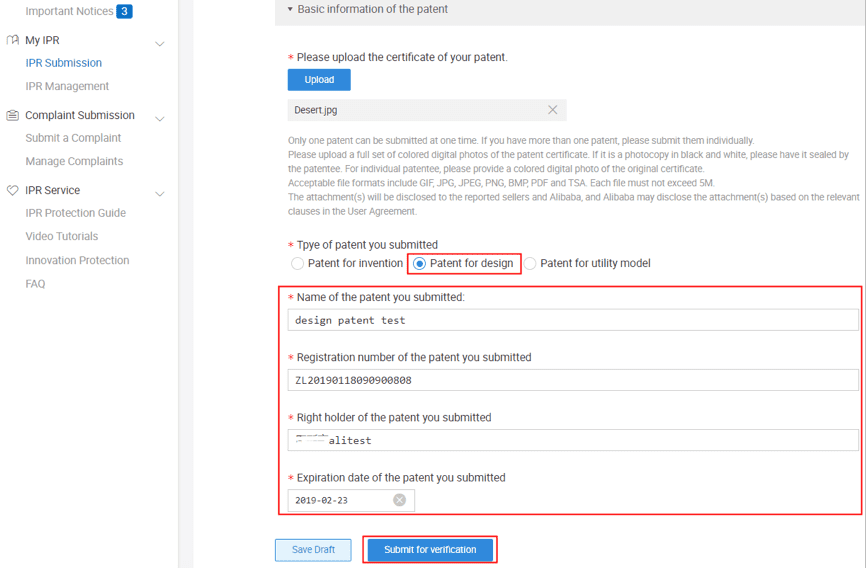The width and height of the screenshot is (866, 568).
Task: Click the Complaint Submission sidebar icon
Action: 13,115
